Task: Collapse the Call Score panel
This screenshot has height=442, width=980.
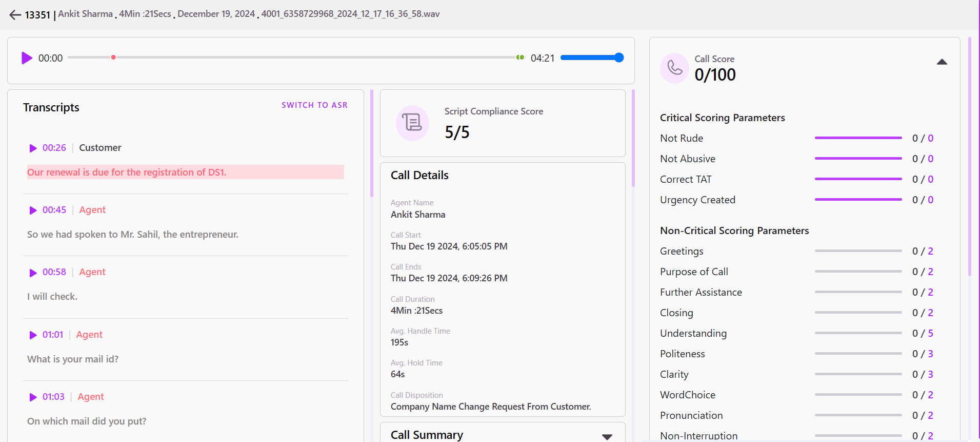Action: click(x=942, y=62)
